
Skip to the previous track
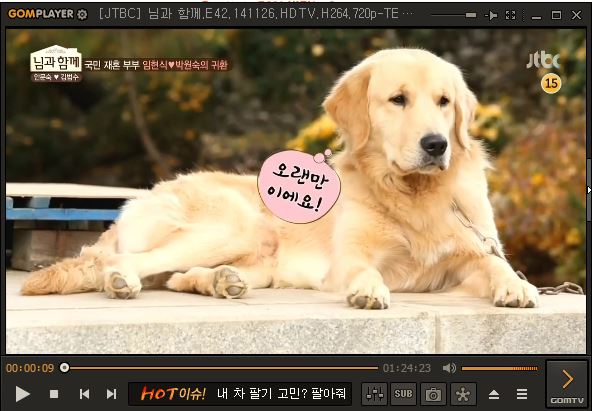(x=85, y=394)
